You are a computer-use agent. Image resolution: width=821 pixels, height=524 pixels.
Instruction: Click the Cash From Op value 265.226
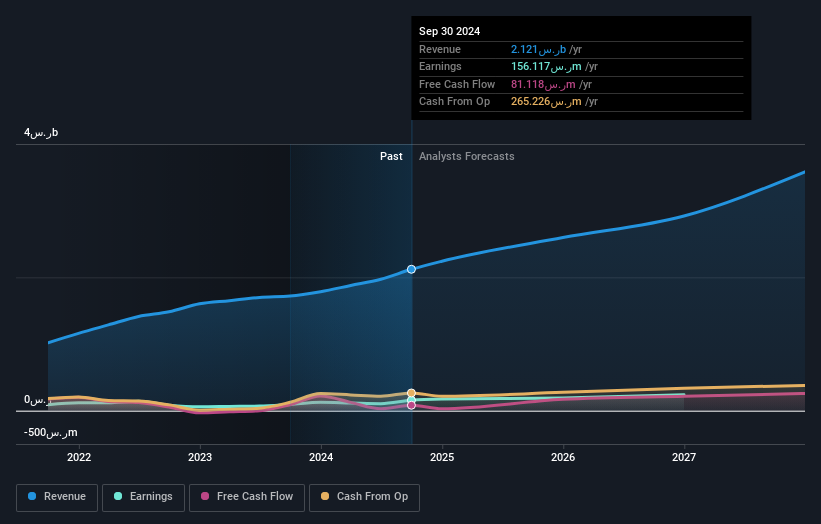pos(546,102)
